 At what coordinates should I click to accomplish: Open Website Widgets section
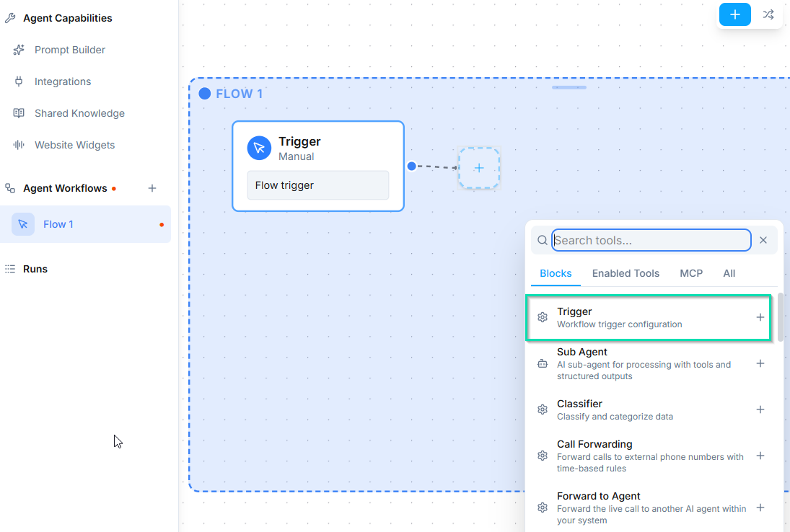(74, 145)
